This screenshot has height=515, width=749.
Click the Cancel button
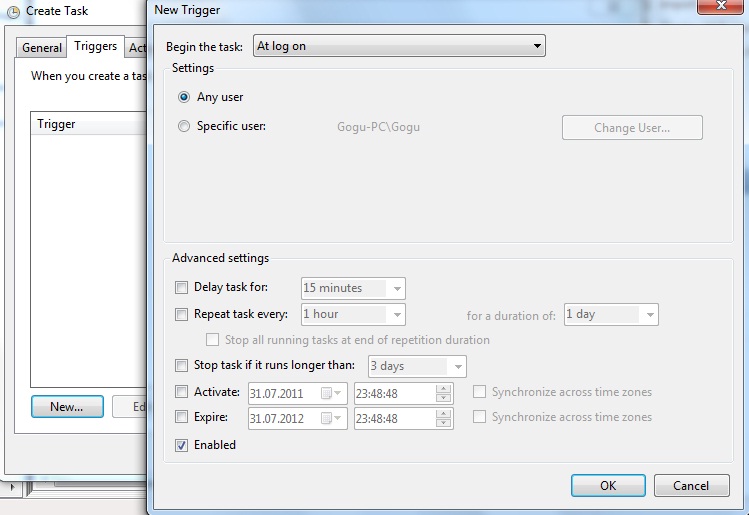coord(691,485)
